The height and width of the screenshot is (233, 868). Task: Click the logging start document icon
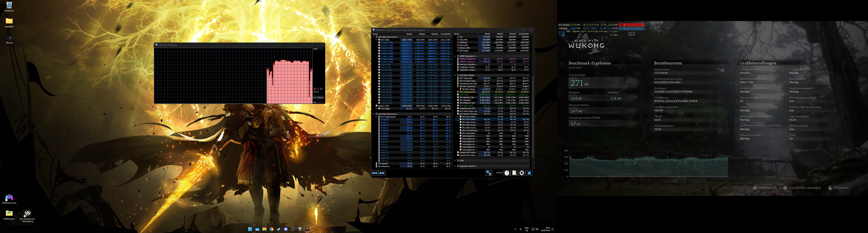tap(514, 173)
